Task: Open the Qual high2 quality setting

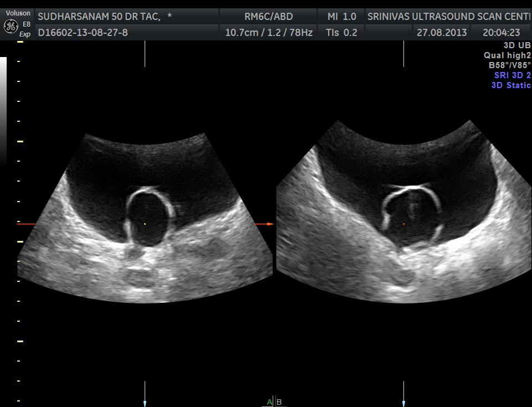Action: click(507, 55)
